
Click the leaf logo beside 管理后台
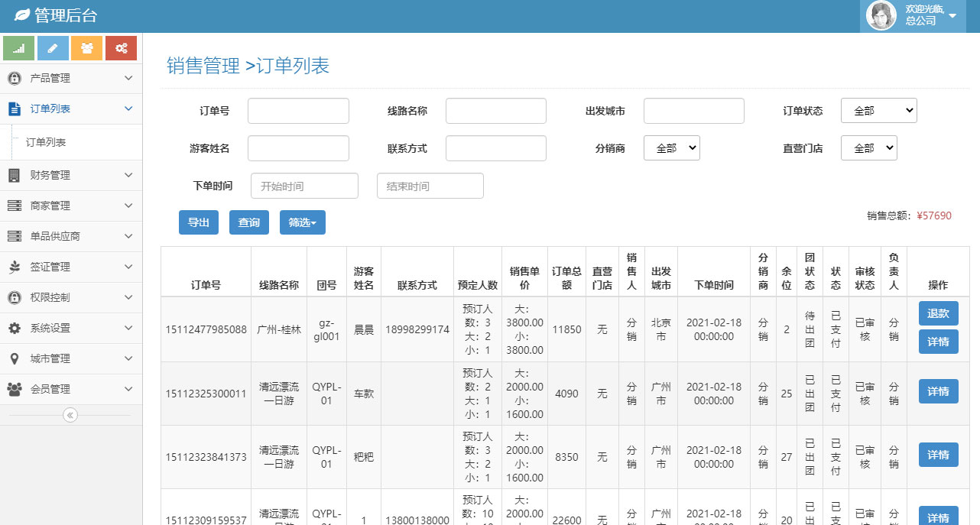point(23,15)
